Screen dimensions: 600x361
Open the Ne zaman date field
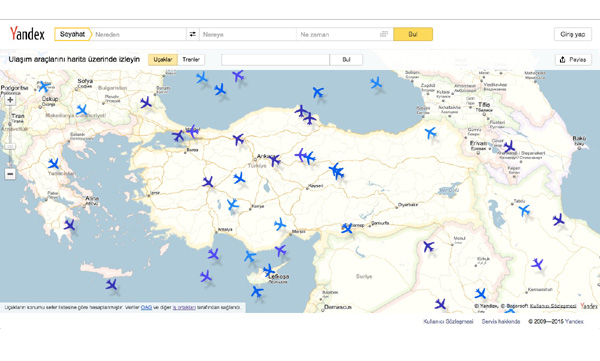click(x=344, y=34)
